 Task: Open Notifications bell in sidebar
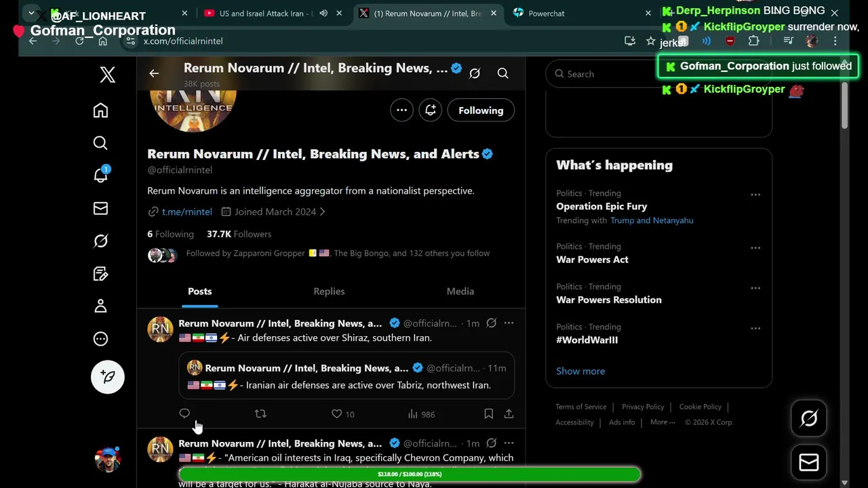(100, 175)
